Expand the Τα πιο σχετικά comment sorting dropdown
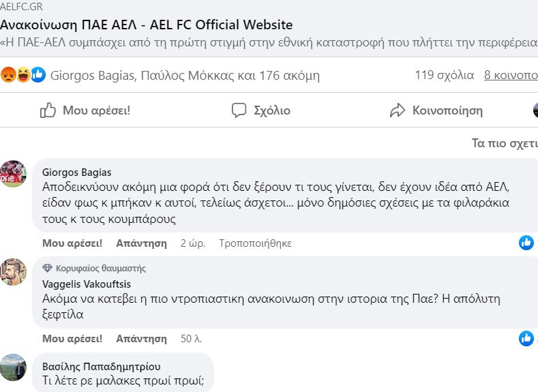The height and width of the screenshot is (392, 538). pyautogui.click(x=505, y=144)
